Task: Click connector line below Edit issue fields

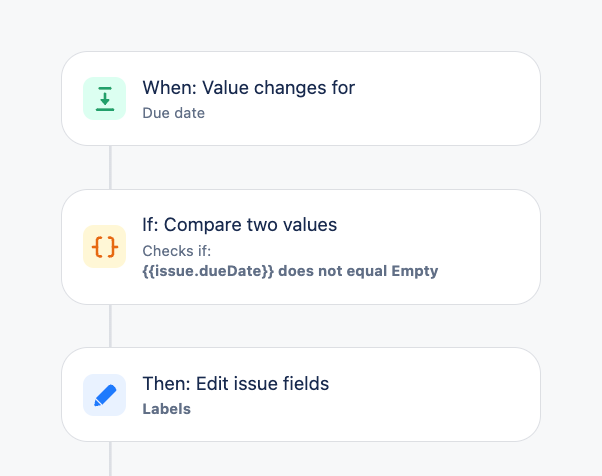Action: [111, 459]
